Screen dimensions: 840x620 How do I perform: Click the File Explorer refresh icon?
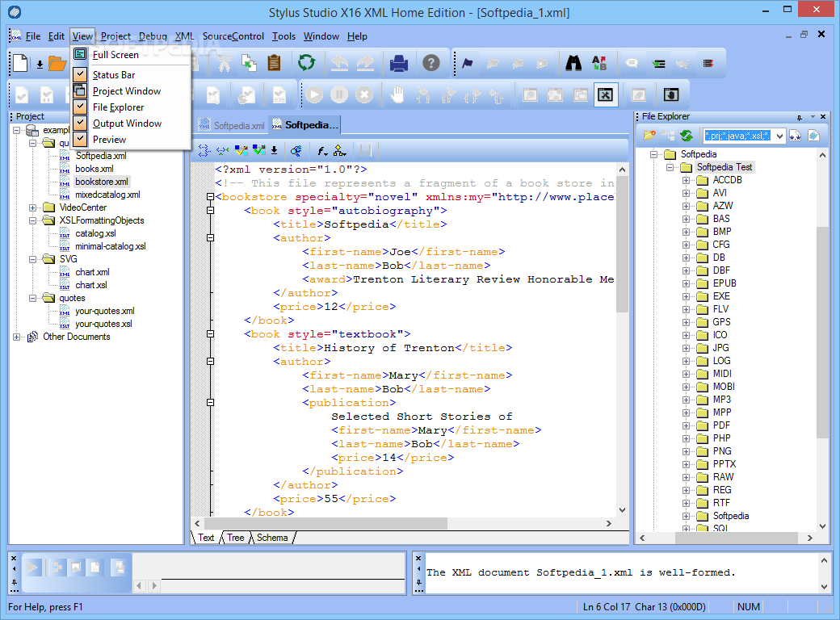coord(687,136)
